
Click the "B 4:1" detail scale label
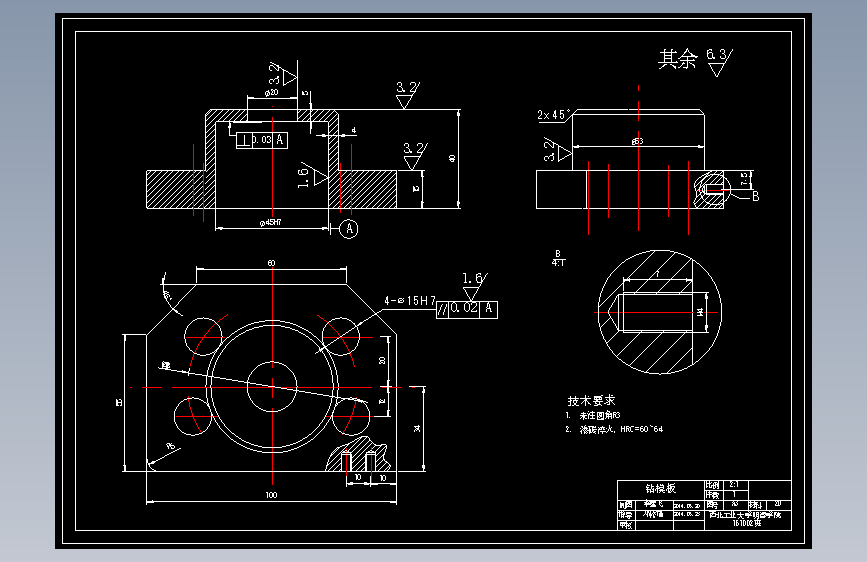558,258
